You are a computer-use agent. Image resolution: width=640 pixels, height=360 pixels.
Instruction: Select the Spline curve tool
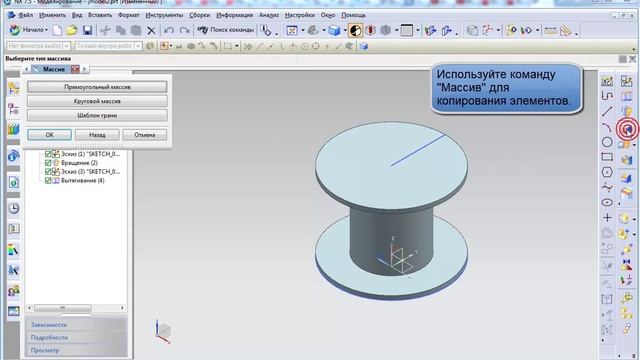tap(607, 187)
